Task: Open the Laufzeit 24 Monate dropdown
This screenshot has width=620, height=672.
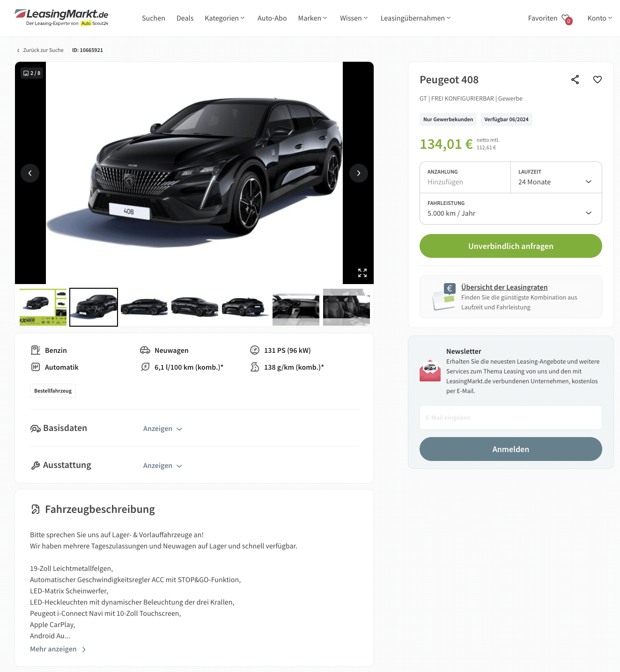Action: [x=556, y=177]
